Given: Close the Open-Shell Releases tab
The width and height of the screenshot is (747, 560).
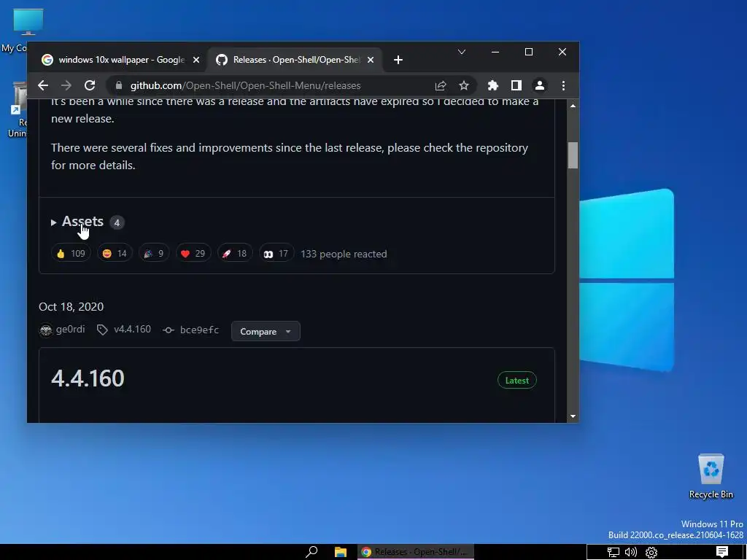Looking at the screenshot, I should (x=371, y=60).
